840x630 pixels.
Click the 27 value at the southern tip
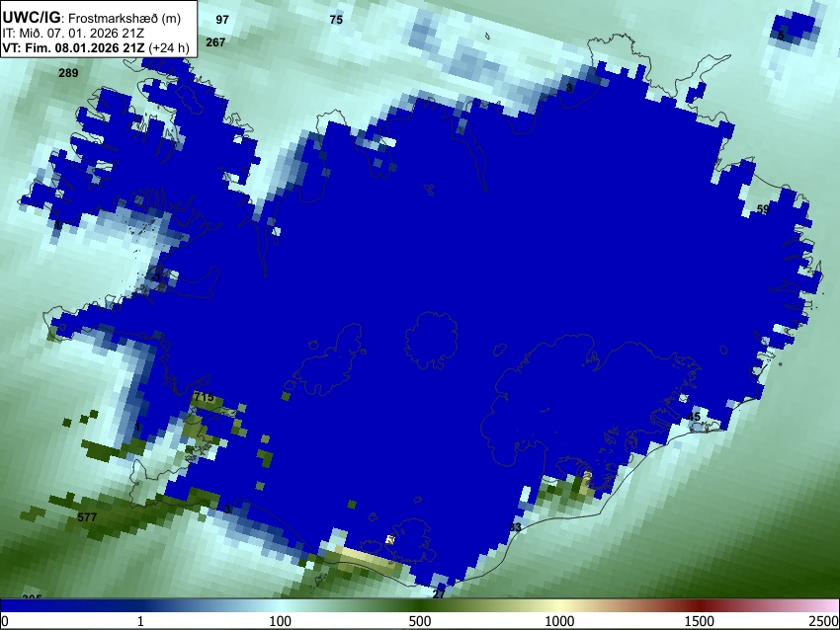[439, 593]
